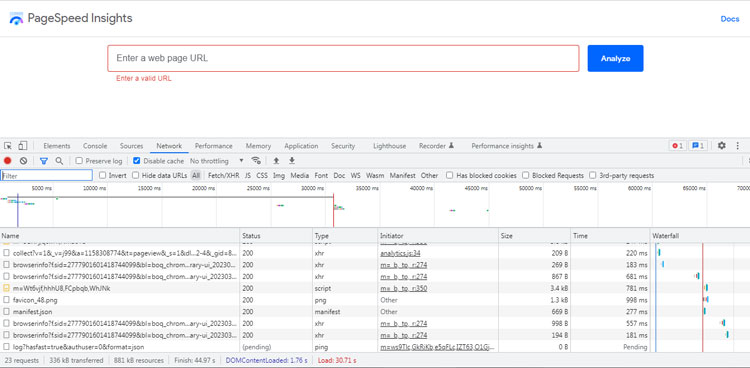Sort by the Size column header

point(534,236)
